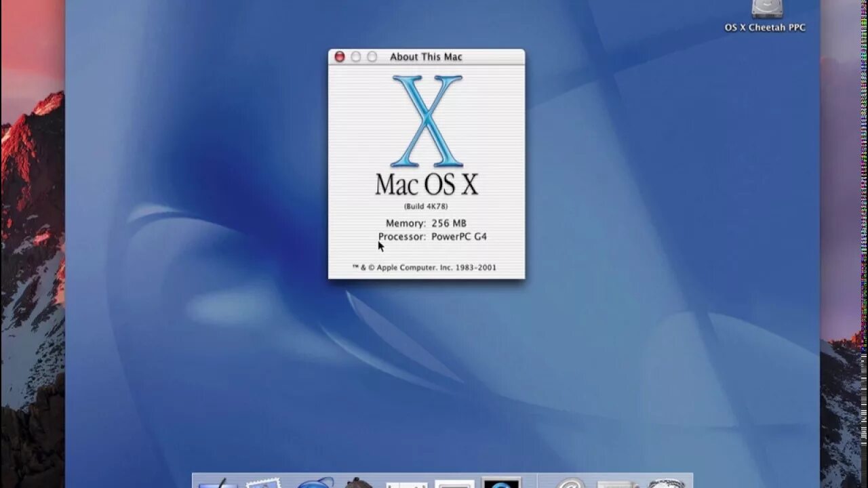Image resolution: width=868 pixels, height=488 pixels.
Task: Click the 'PowerPC G4' processor value
Action: point(459,237)
